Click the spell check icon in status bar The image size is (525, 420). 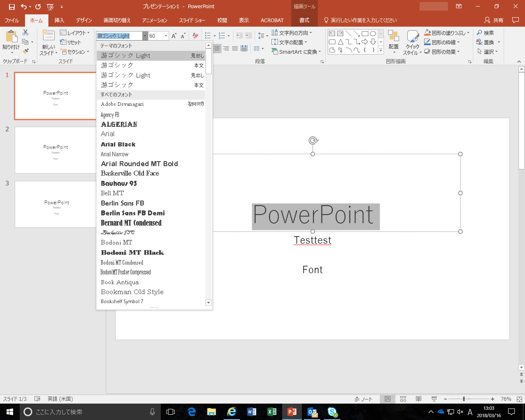[37, 399]
